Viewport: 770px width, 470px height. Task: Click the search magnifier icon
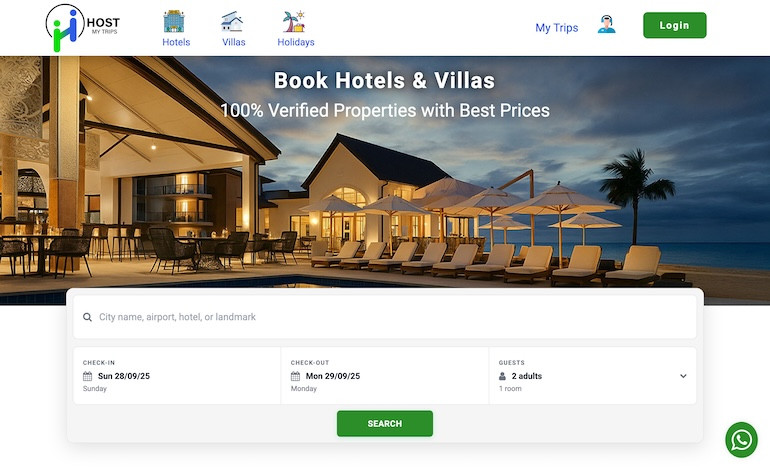87,317
